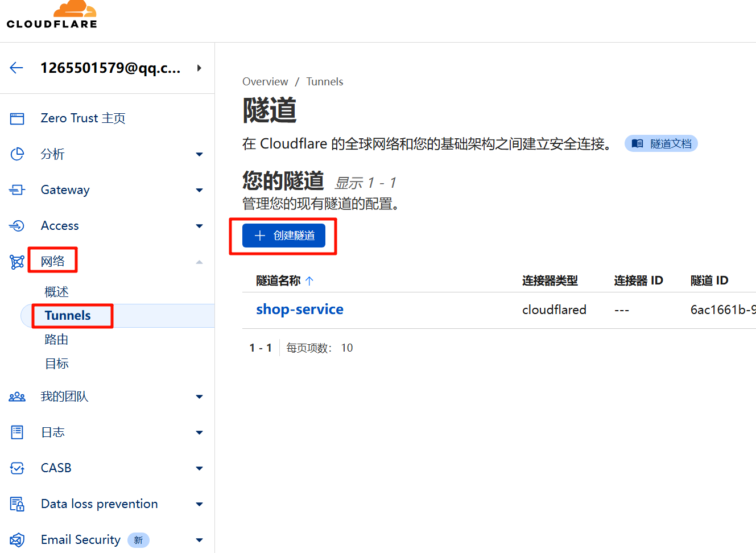Open the account switcher dropdown
Image resolution: width=756 pixels, height=553 pixels.
pos(199,67)
